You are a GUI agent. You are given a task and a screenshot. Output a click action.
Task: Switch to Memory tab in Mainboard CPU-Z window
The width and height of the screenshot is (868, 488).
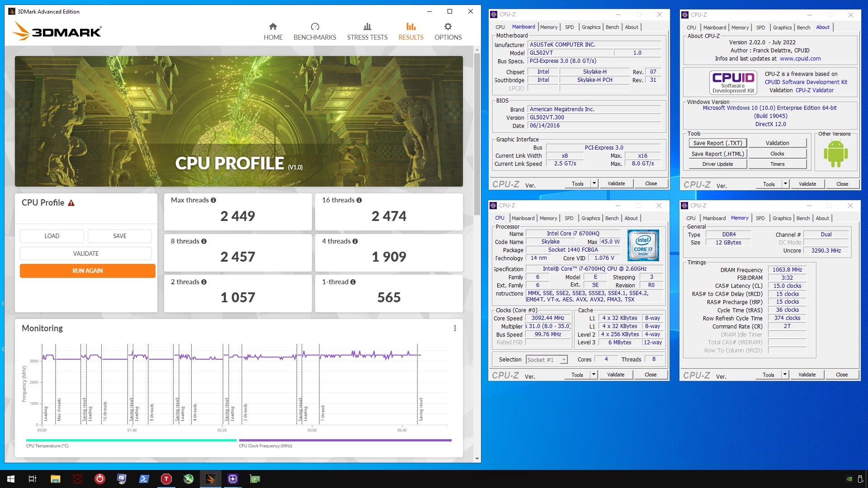click(549, 27)
